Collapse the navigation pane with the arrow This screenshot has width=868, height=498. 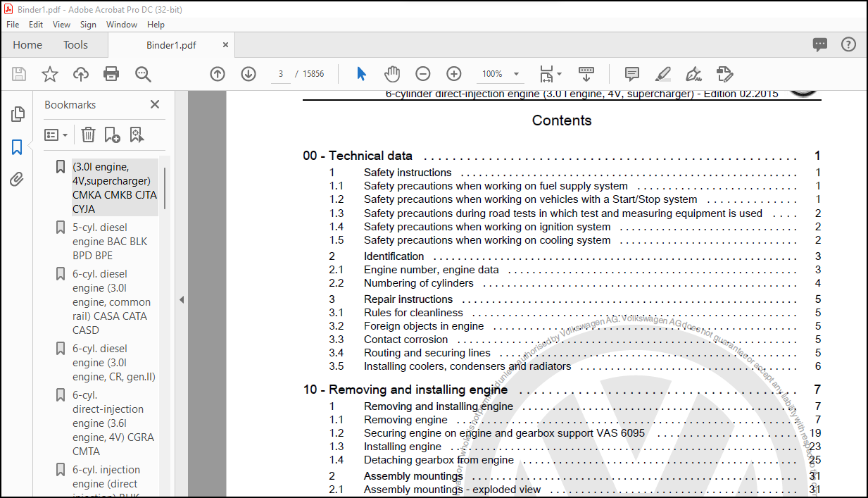[x=181, y=299]
